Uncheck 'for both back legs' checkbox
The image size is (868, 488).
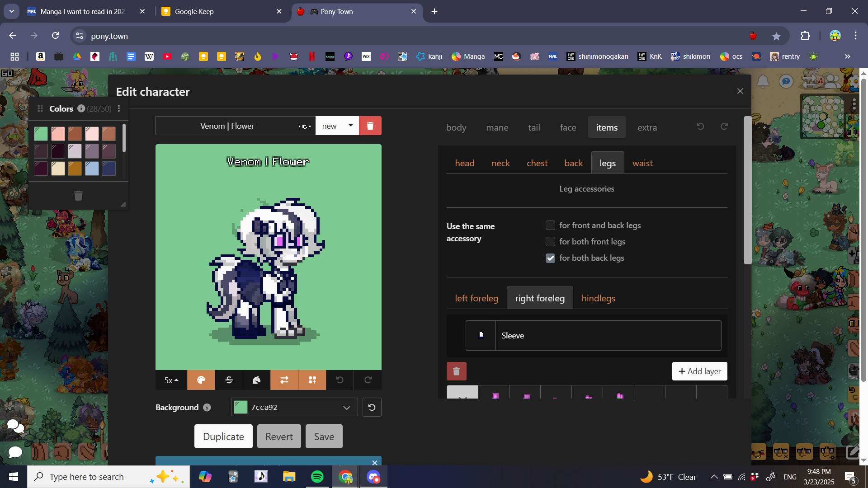click(550, 258)
